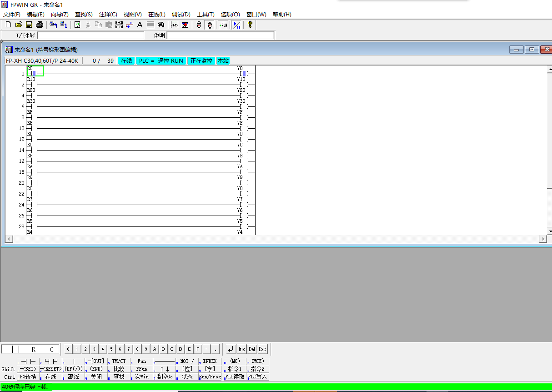Screen dimensions: 552x392
Task: Click the Print icon in the toolbar
Action: [x=40, y=25]
